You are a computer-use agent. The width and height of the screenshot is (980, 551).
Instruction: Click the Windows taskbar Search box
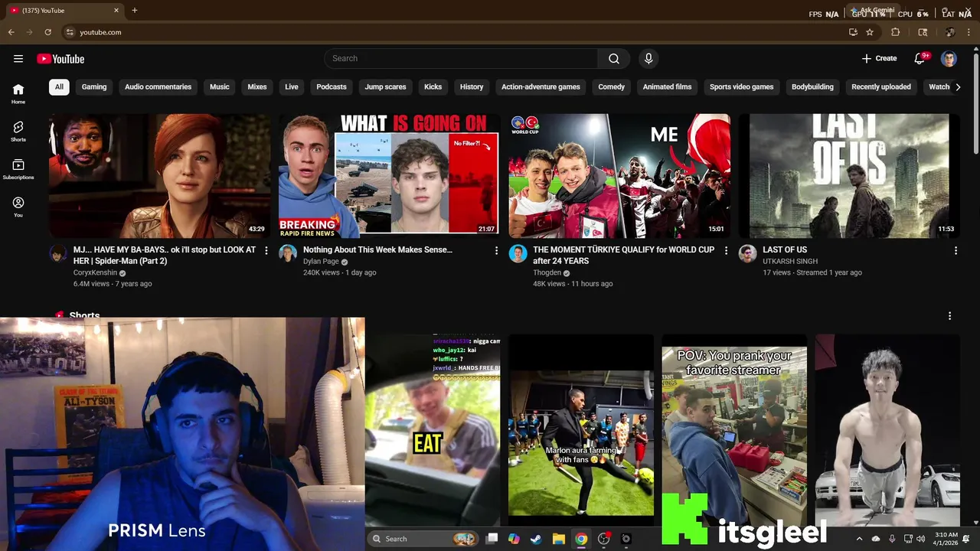point(423,539)
